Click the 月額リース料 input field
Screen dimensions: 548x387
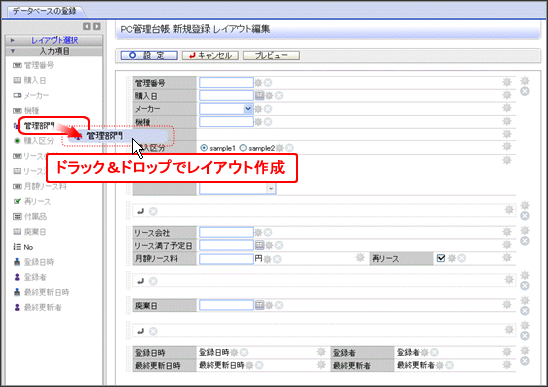(x=226, y=259)
